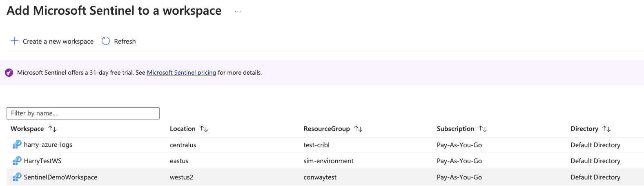Image resolution: width=644 pixels, height=186 pixels.
Task: Click the conwaytest resource group cell
Action: (320, 177)
